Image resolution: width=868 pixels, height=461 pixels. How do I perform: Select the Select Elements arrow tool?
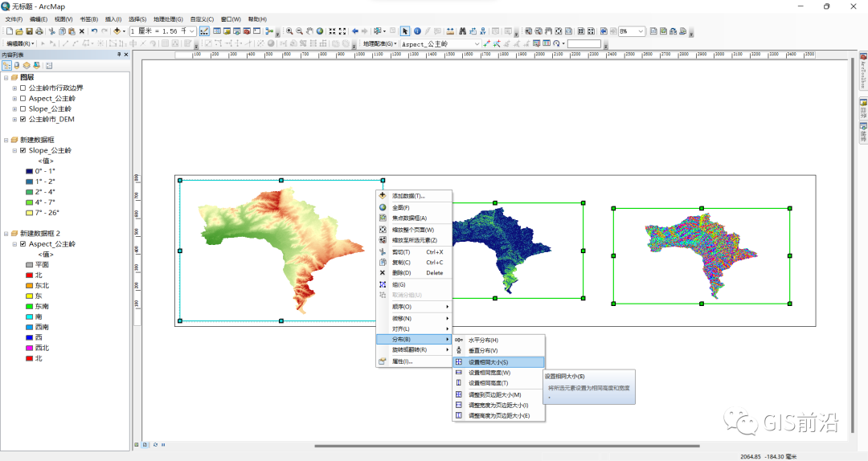(x=405, y=31)
